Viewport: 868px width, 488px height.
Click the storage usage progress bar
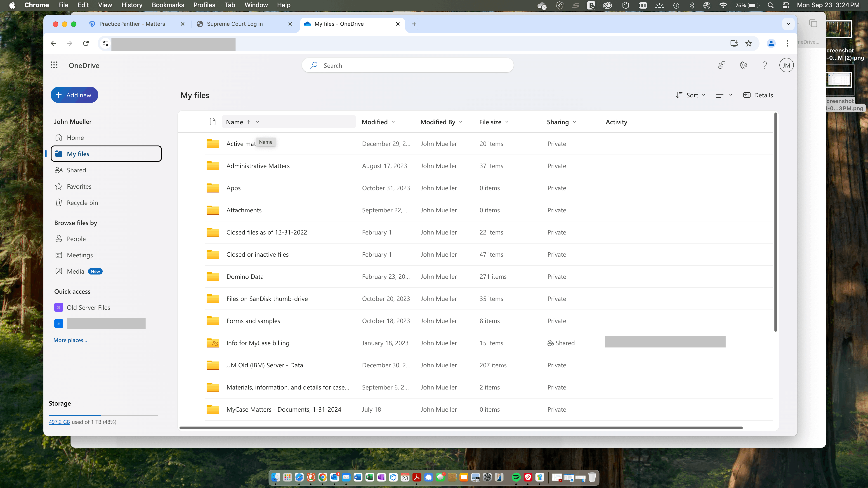pos(104,416)
